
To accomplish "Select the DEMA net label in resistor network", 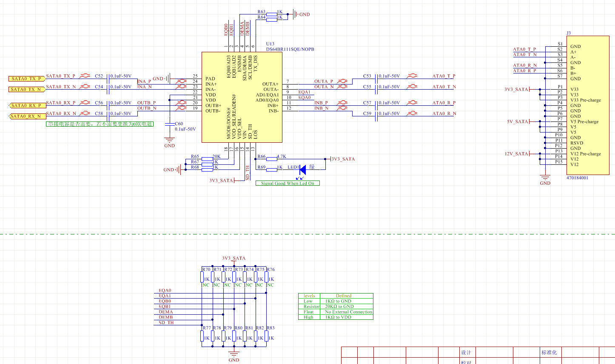I will click(166, 312).
